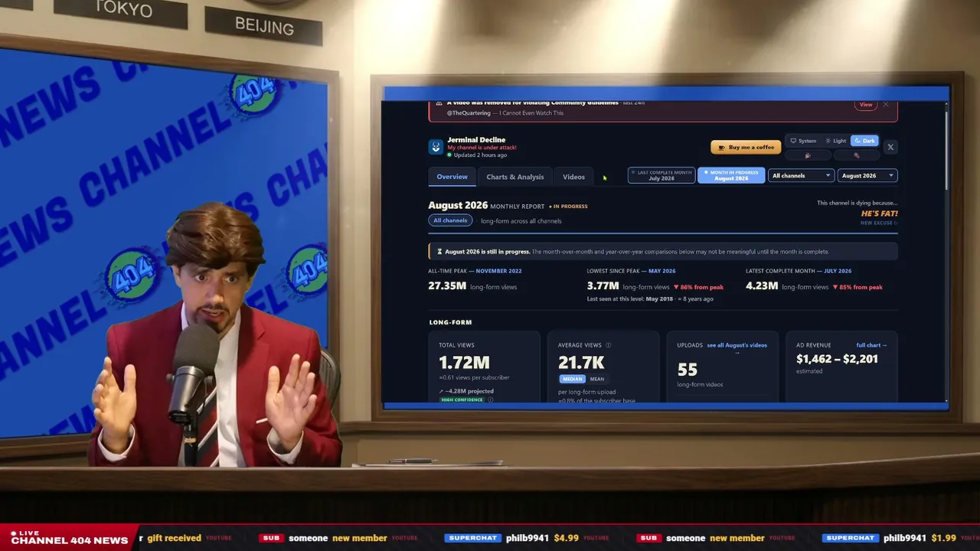
Task: Click the SUPERCHAT badge beside philb9941 $4.99
Action: click(473, 538)
